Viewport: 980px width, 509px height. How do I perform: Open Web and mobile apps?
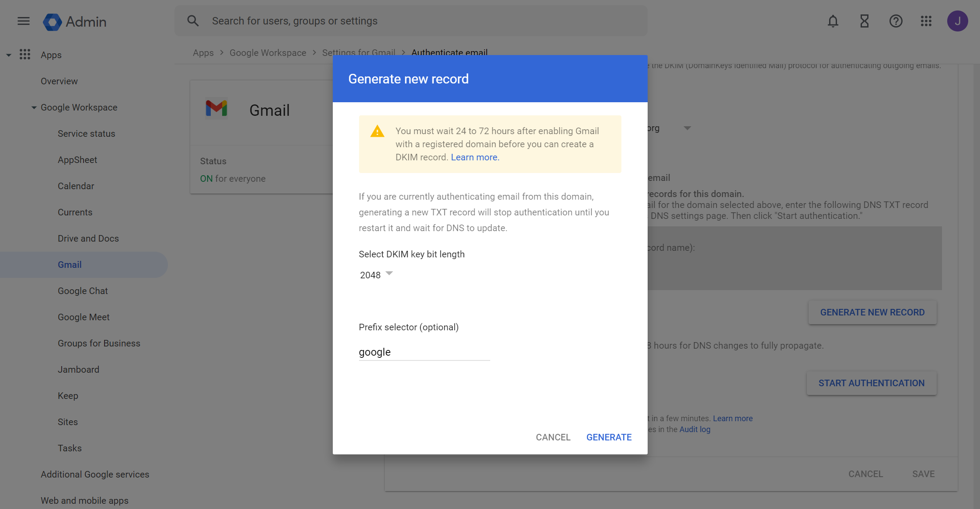click(x=85, y=501)
